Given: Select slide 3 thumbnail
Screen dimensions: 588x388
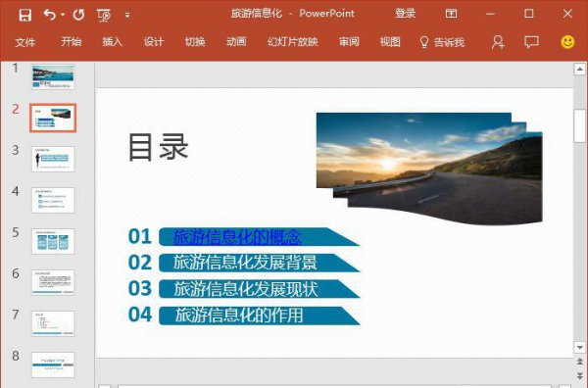Looking at the screenshot, I should (53, 159).
